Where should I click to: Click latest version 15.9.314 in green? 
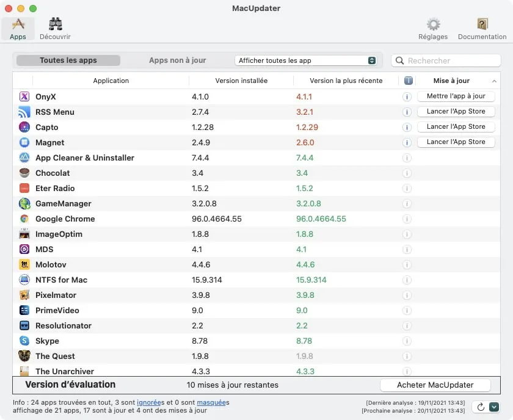[311, 280]
